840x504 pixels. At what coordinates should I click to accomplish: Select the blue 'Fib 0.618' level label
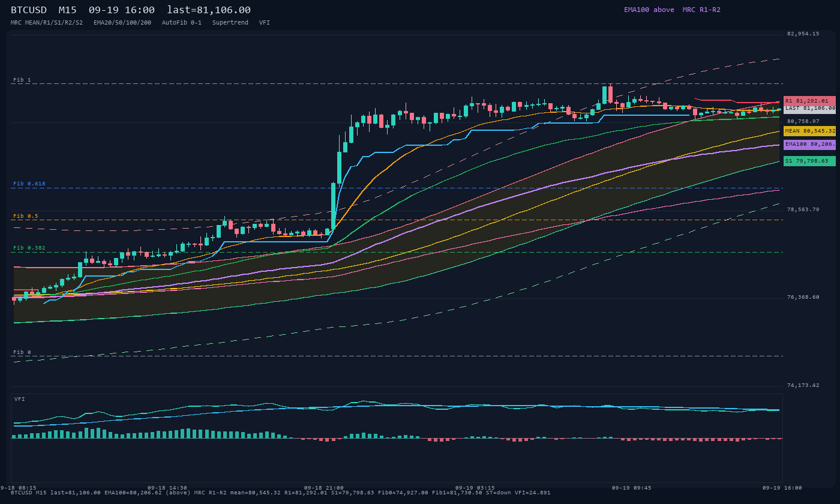click(x=29, y=184)
